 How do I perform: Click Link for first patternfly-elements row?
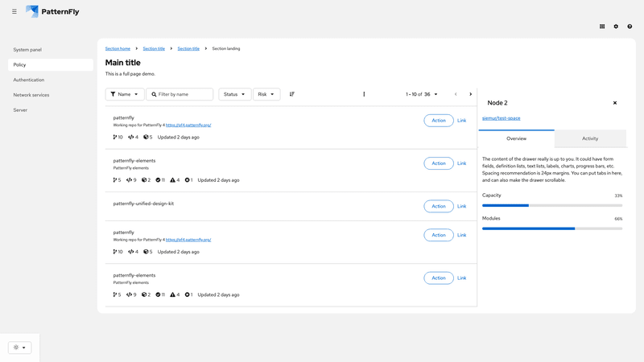pyautogui.click(x=461, y=163)
